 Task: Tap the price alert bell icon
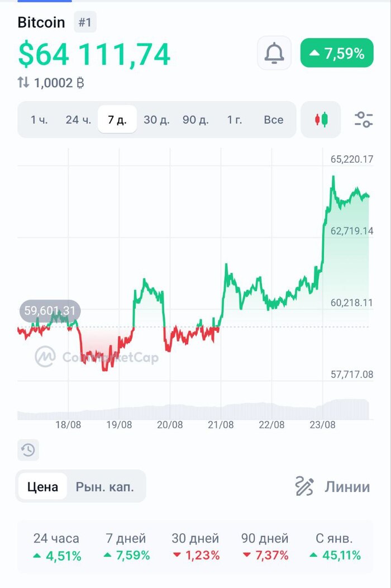click(274, 53)
